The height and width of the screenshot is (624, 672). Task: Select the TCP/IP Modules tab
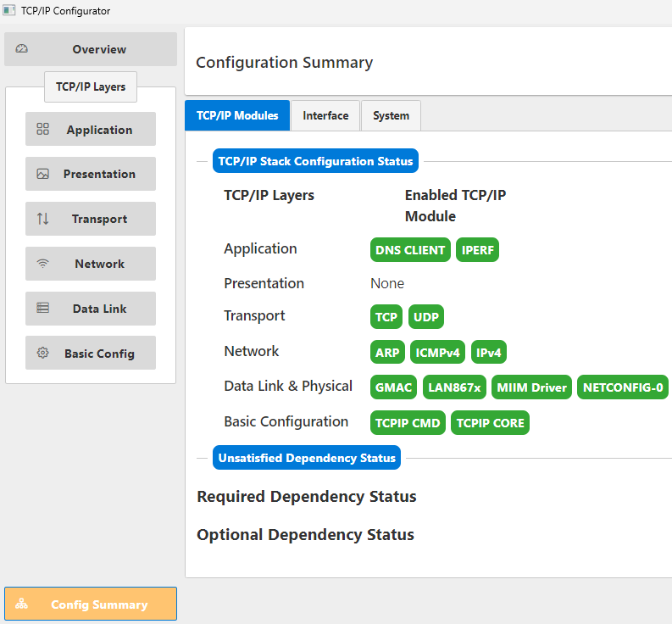pos(237,115)
